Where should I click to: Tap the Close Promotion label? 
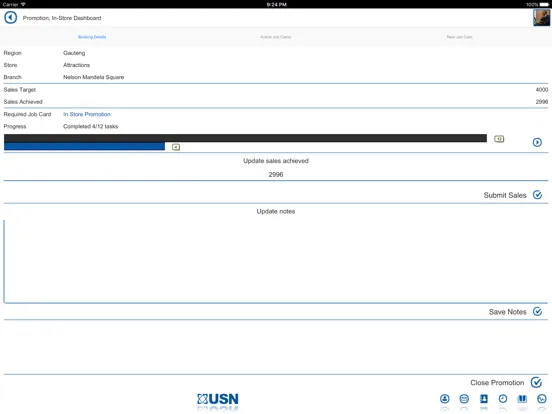[x=497, y=383]
